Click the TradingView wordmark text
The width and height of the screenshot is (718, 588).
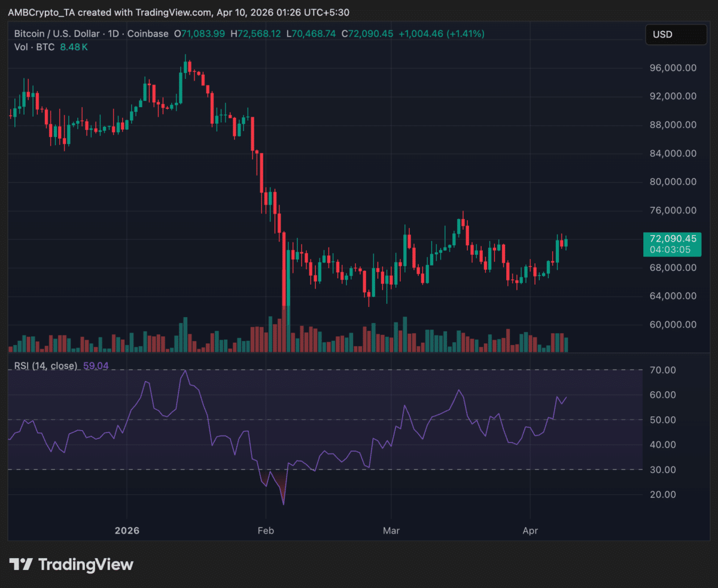tap(86, 564)
